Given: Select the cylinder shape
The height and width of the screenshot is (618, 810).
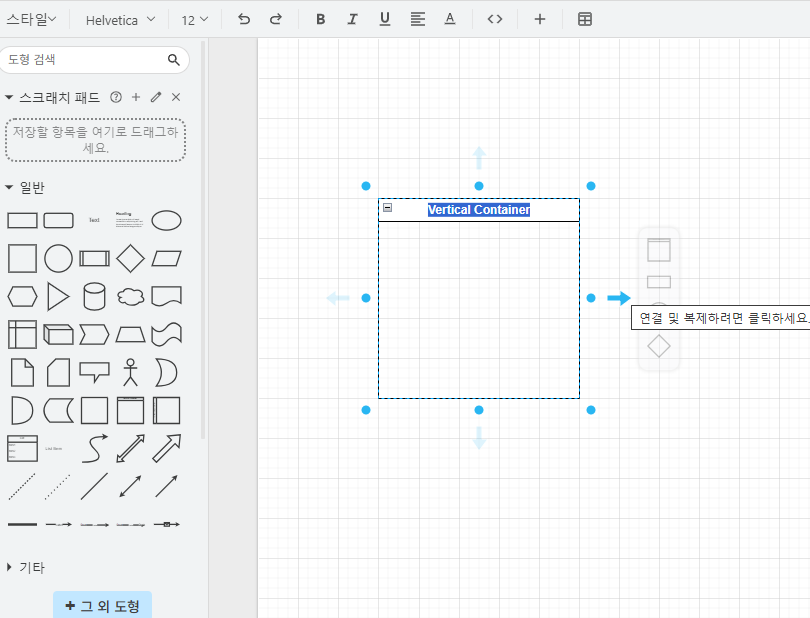Looking at the screenshot, I should 95,297.
